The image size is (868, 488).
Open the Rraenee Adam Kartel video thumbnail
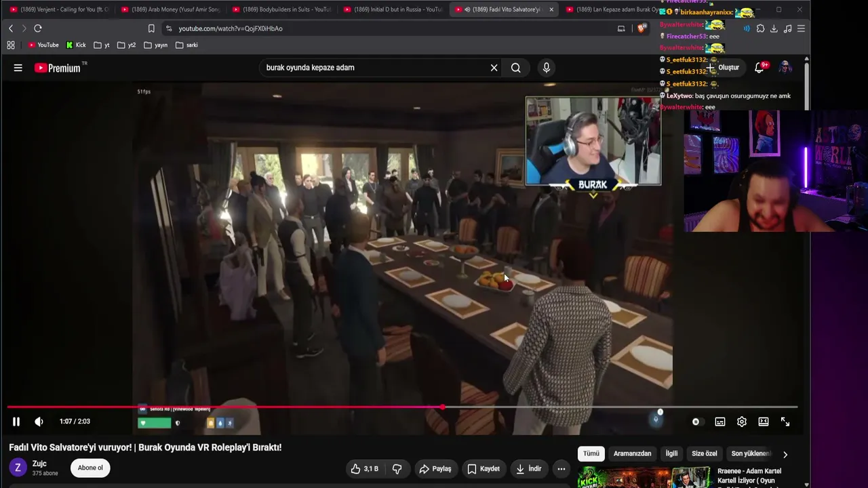(644, 477)
